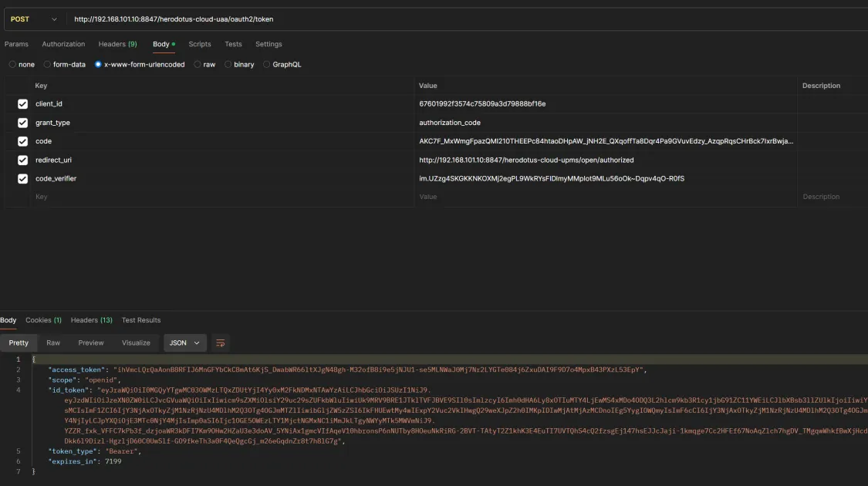Open the Scripts tab
This screenshot has height=486, width=868.
pos(200,44)
